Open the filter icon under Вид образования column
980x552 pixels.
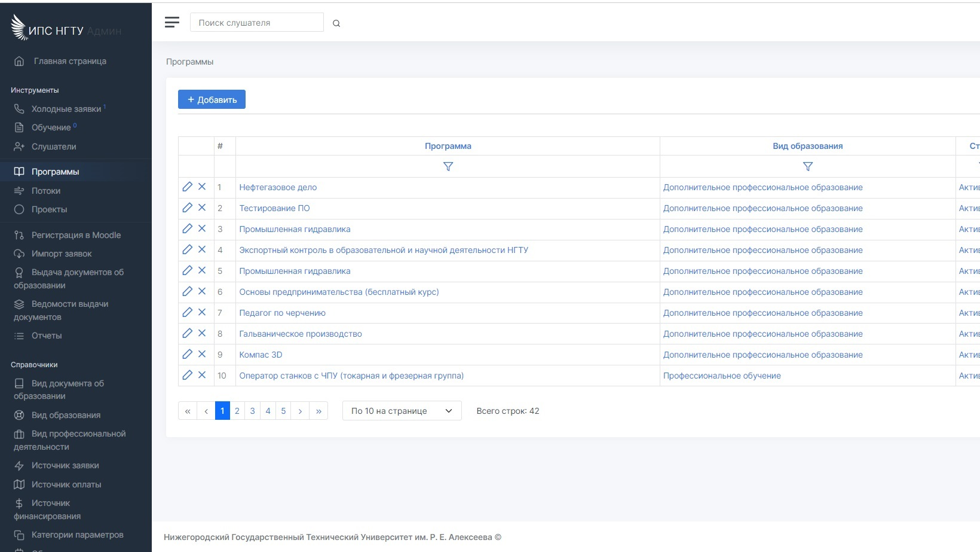808,166
